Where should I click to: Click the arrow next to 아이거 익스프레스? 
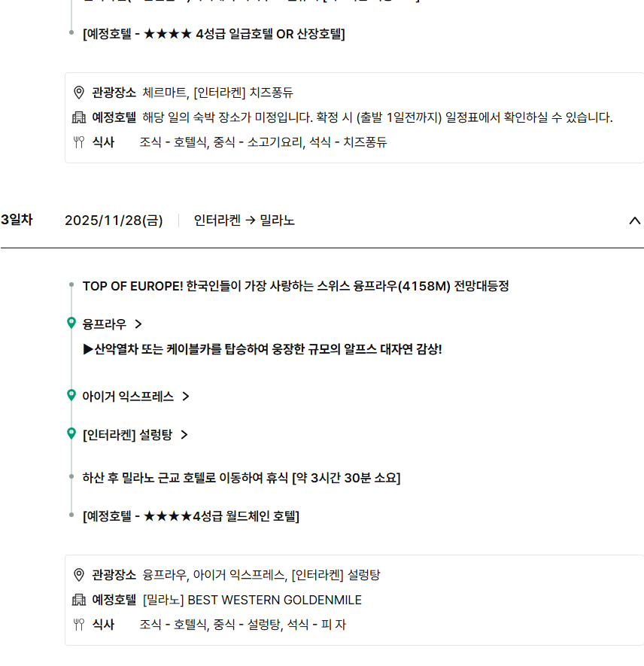click(186, 397)
